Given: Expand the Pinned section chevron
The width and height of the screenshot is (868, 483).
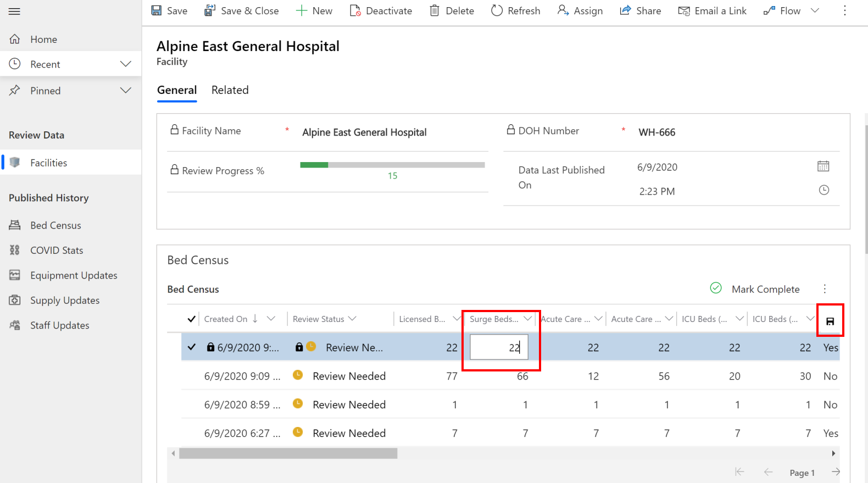Looking at the screenshot, I should coord(126,90).
